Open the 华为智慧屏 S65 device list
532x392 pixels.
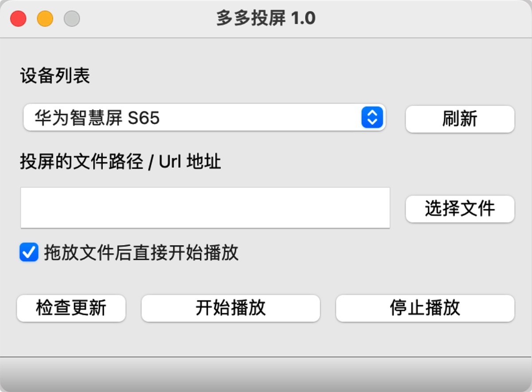(x=204, y=118)
